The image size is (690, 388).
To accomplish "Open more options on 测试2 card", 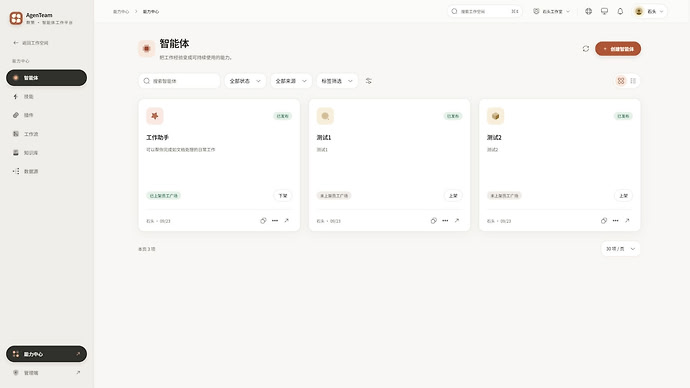I will tap(616, 221).
